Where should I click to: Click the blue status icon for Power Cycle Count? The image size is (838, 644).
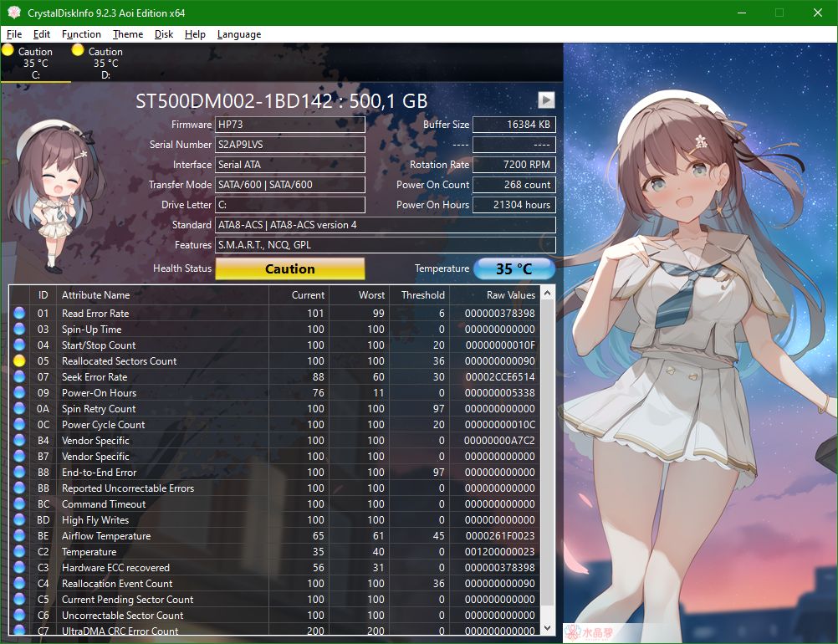(19, 424)
